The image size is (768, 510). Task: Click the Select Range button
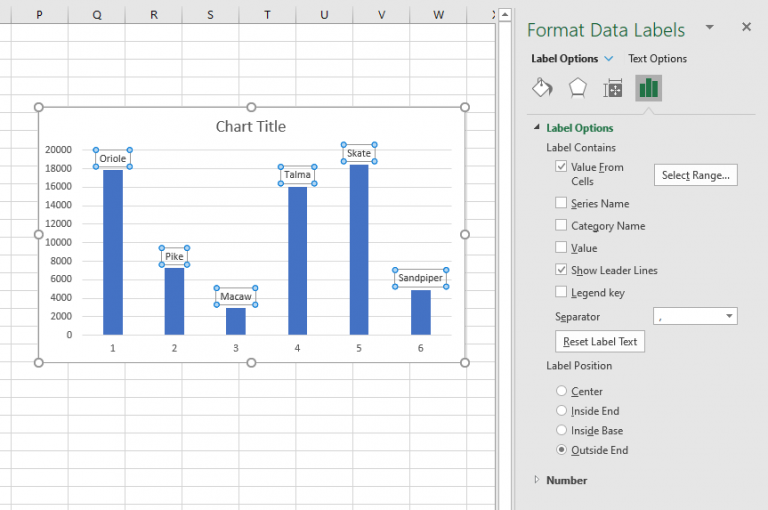click(695, 175)
